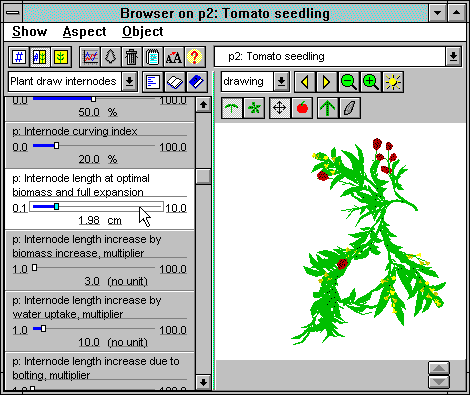Viewport: 470px width, 395px height.
Task: Go to previous plant with left arrow
Action: 305,82
